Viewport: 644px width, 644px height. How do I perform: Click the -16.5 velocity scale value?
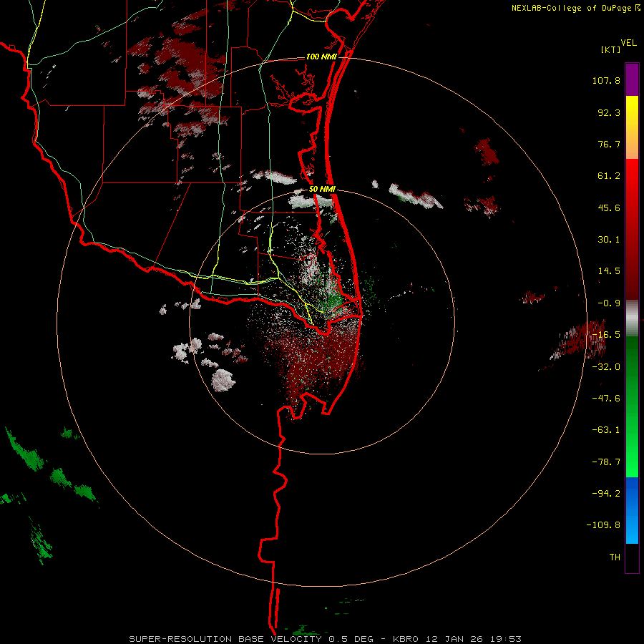606,335
